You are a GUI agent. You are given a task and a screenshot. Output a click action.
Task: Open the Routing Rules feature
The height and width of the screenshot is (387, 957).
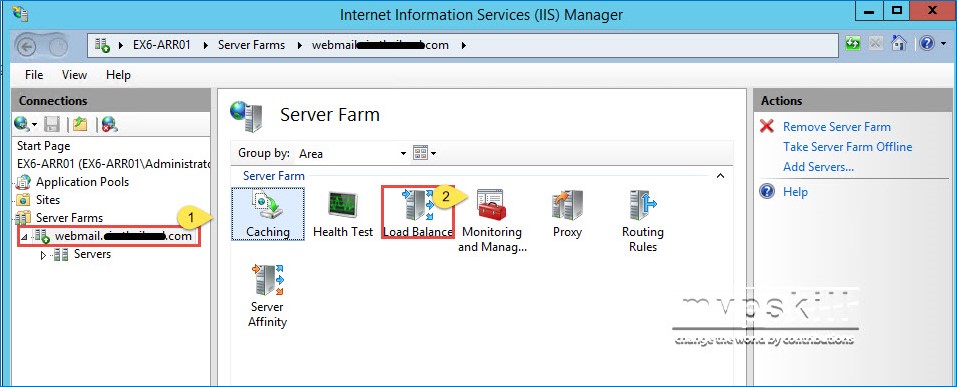point(643,220)
